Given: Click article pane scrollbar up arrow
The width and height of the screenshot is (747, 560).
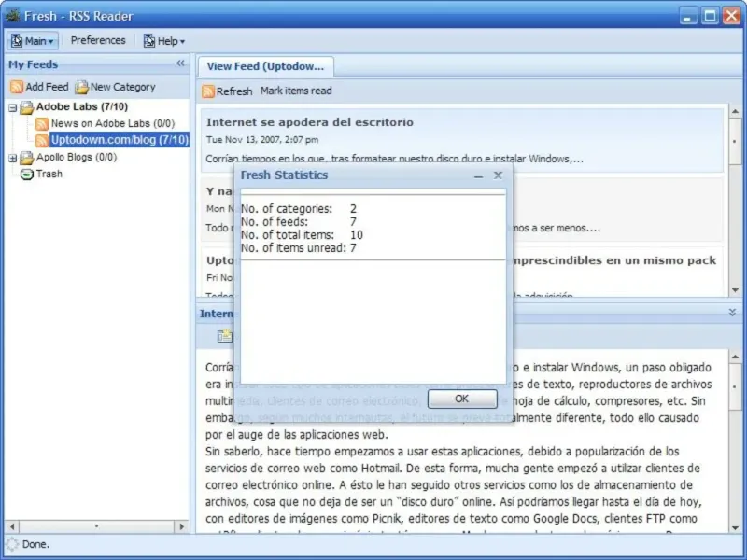Looking at the screenshot, I should pos(735,357).
